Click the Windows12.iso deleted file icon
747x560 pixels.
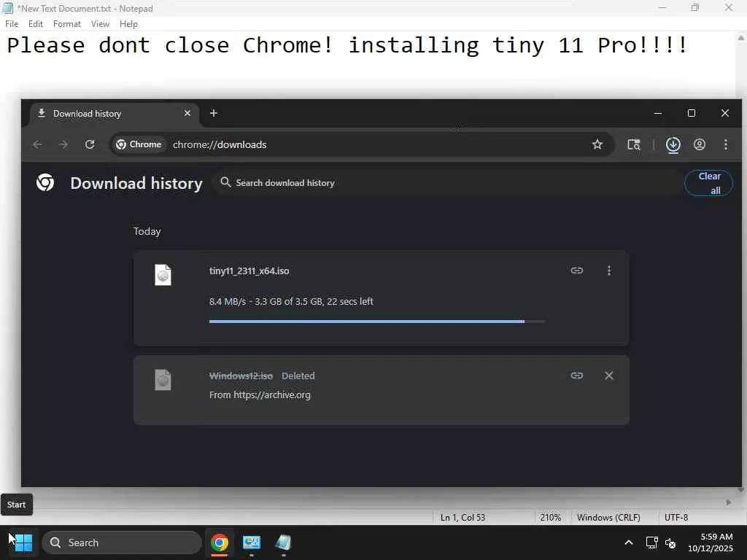(x=163, y=380)
